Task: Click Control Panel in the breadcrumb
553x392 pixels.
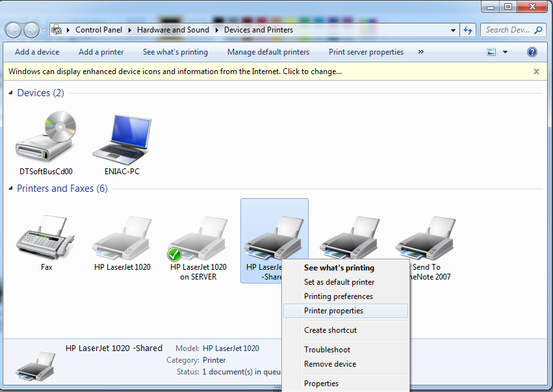Action: point(99,30)
